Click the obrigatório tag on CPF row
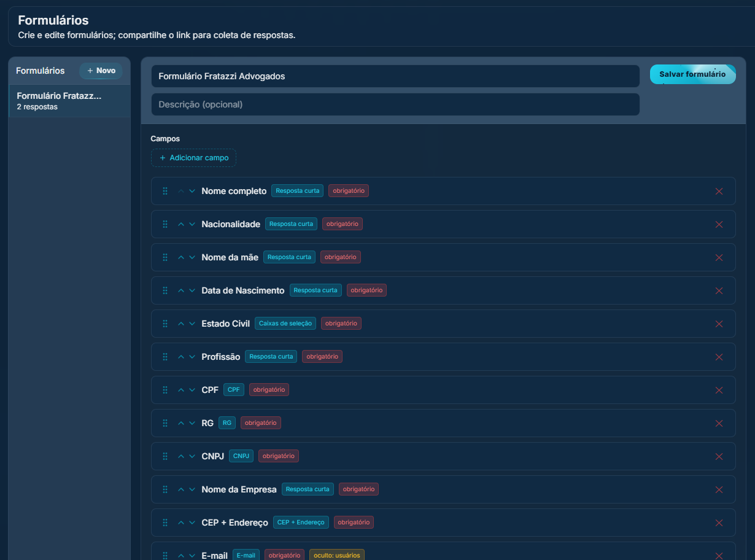This screenshot has height=560, width=755. click(x=269, y=389)
